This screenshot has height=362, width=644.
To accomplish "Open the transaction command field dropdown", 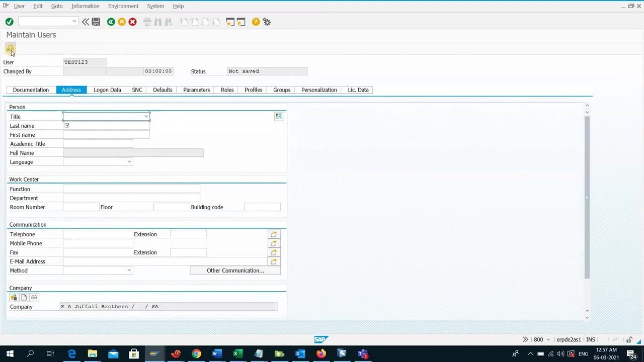I will [74, 21].
